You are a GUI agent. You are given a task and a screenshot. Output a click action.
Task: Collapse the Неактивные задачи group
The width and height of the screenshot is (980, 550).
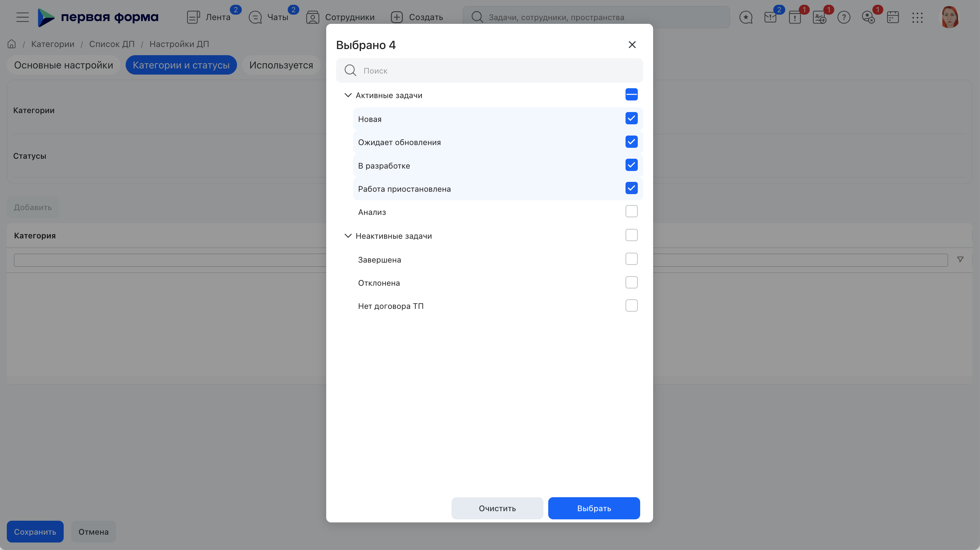(348, 236)
